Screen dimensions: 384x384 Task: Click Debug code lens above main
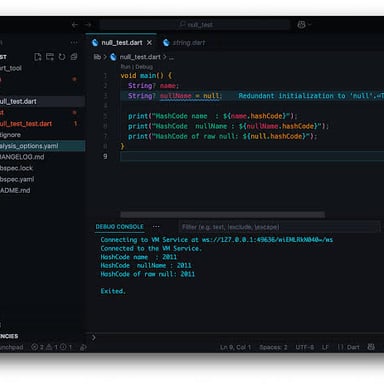click(144, 67)
